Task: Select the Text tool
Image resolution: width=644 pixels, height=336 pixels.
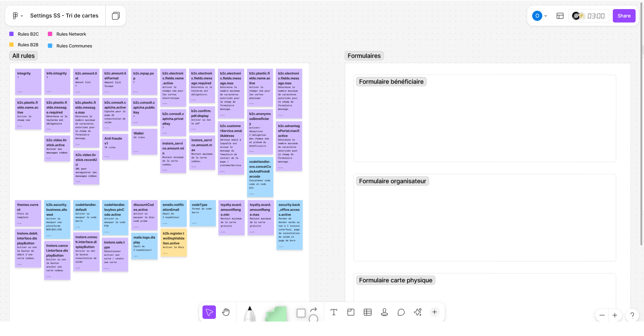Action: [334, 312]
